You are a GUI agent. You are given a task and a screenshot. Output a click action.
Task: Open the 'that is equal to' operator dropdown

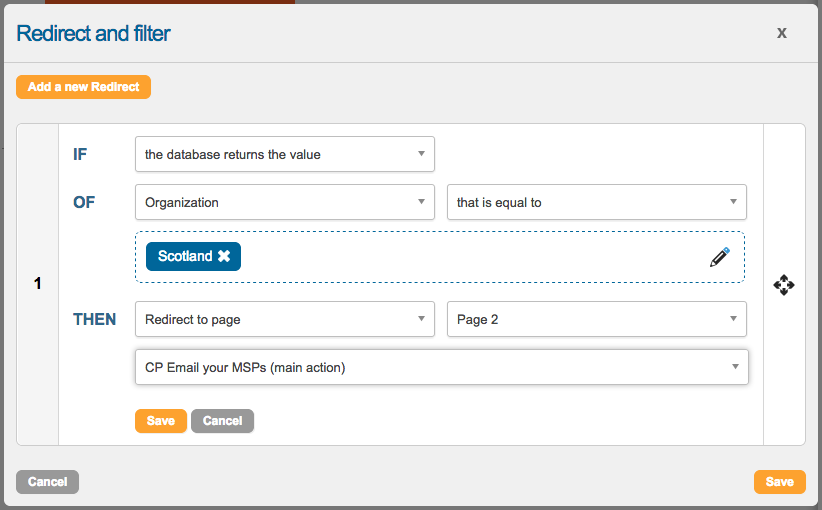pos(596,202)
